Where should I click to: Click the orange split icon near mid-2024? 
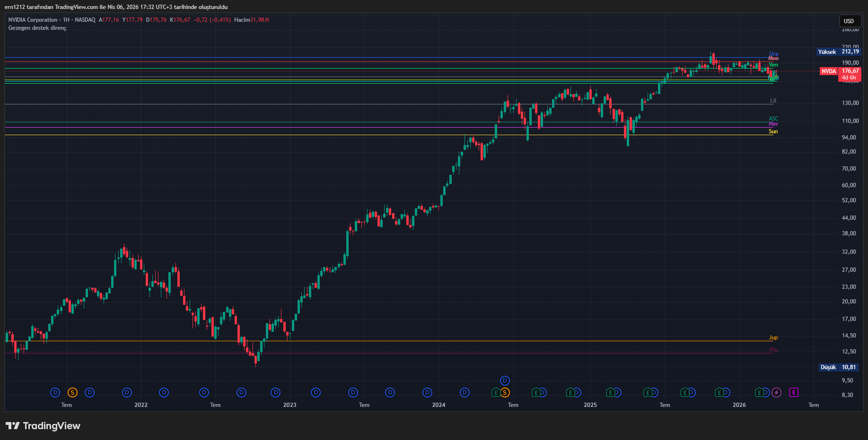click(505, 393)
